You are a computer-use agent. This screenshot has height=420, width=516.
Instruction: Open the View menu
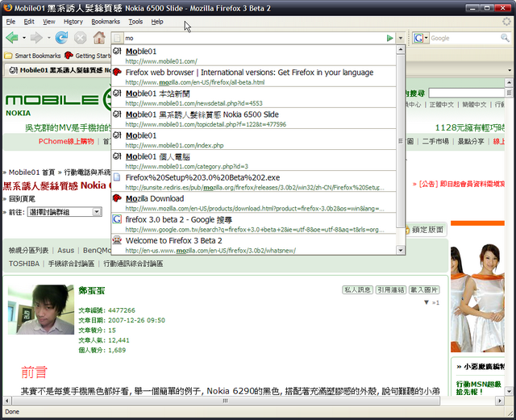tap(48, 22)
